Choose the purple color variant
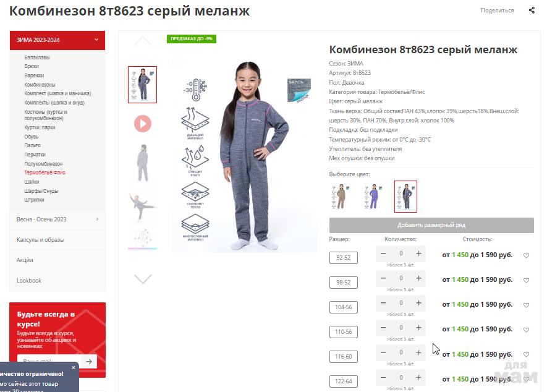 [373, 197]
